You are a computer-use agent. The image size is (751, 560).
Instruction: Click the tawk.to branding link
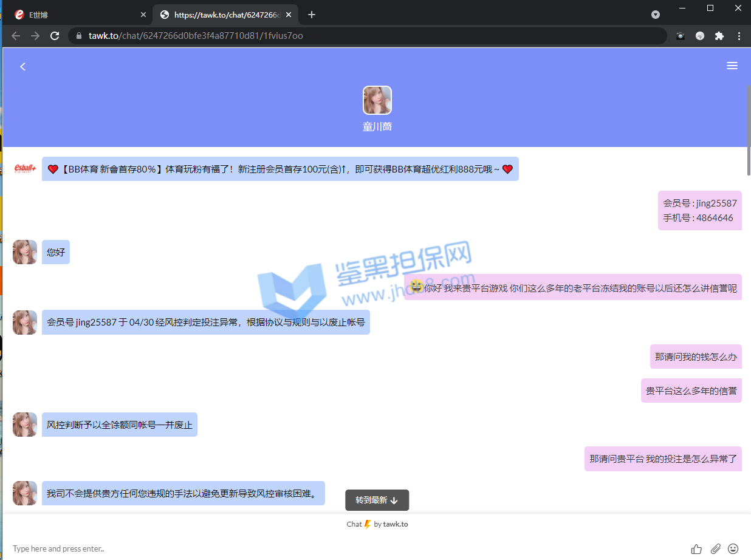click(395, 524)
